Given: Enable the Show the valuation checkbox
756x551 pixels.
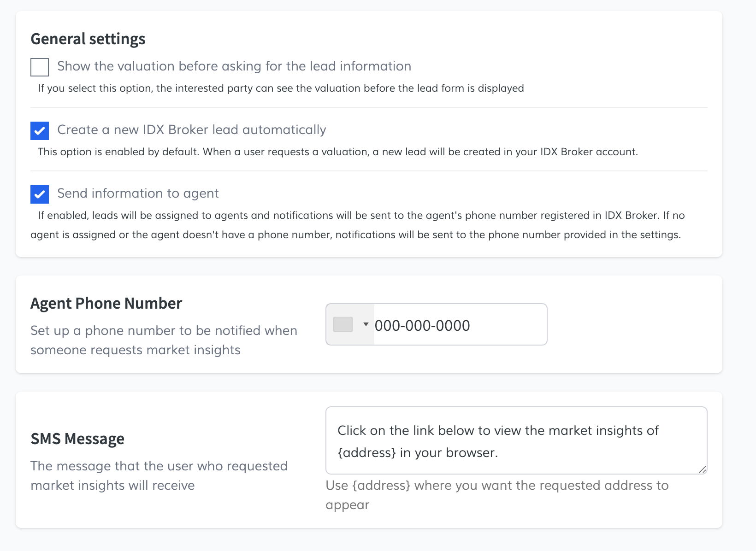Looking at the screenshot, I should (40, 67).
